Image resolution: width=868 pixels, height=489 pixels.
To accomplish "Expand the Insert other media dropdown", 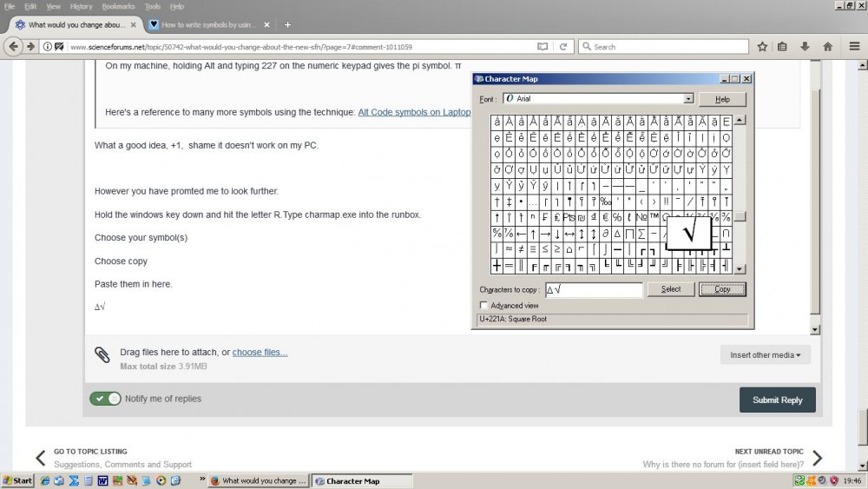I will click(x=765, y=354).
